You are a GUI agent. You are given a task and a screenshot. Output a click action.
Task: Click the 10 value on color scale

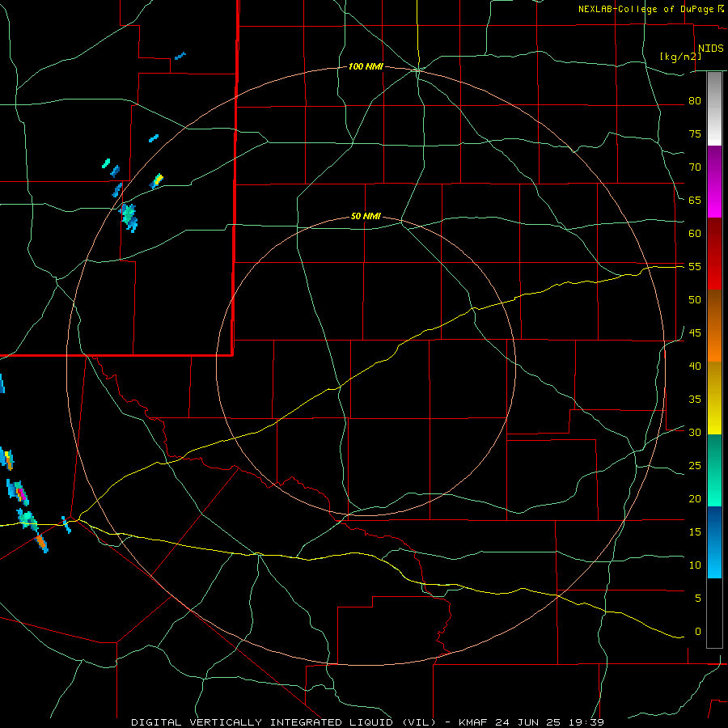(x=695, y=565)
